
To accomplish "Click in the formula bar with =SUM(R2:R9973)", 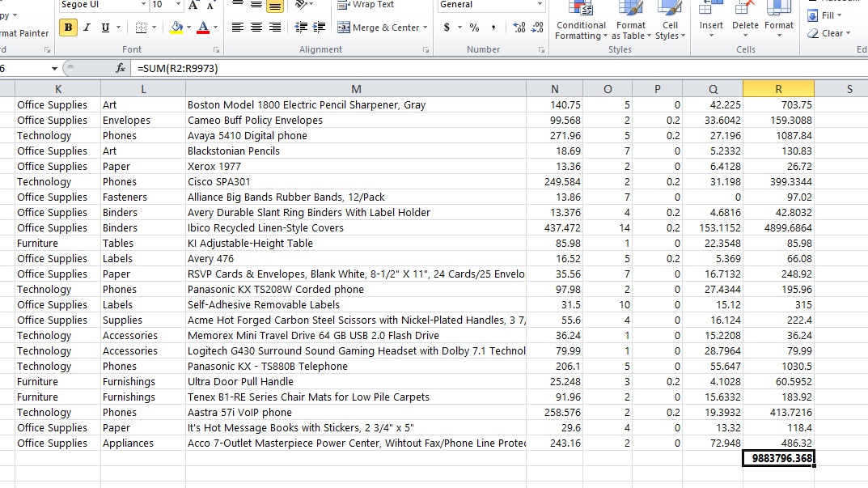I will tap(498, 69).
